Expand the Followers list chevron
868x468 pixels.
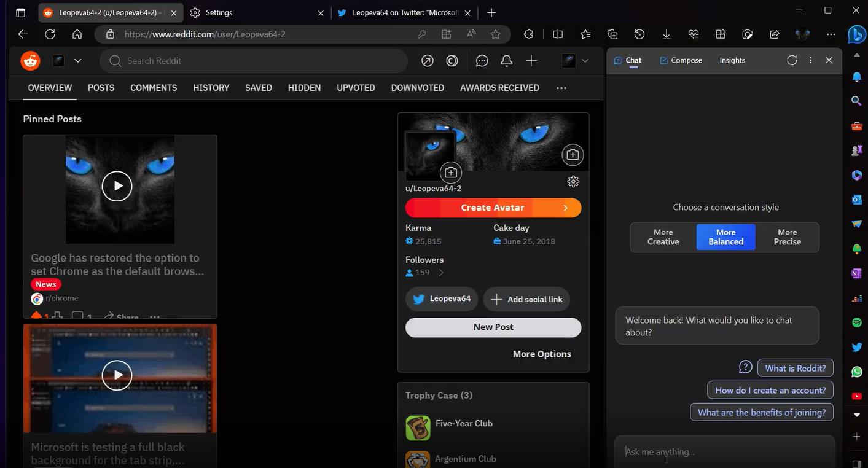[440, 273]
